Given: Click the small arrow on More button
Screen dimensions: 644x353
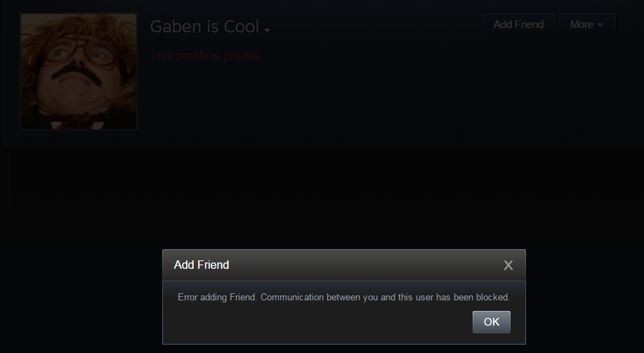Looking at the screenshot, I should coord(600,25).
